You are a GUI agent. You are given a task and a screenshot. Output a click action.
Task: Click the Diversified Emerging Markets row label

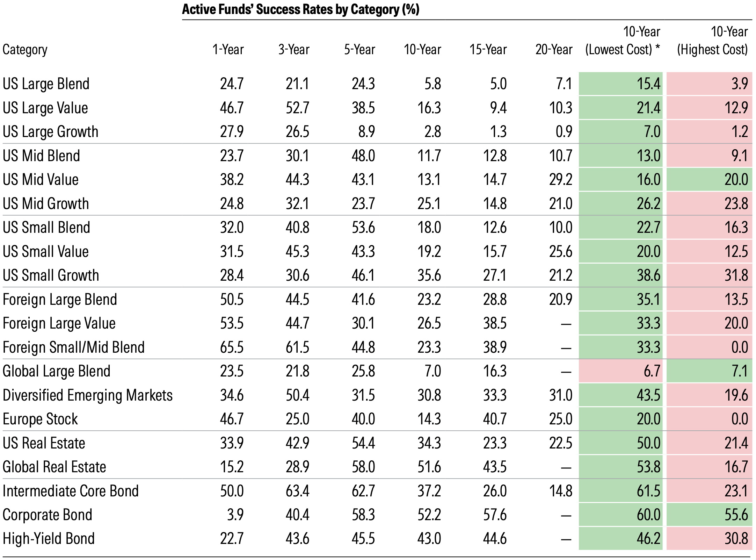(88, 395)
